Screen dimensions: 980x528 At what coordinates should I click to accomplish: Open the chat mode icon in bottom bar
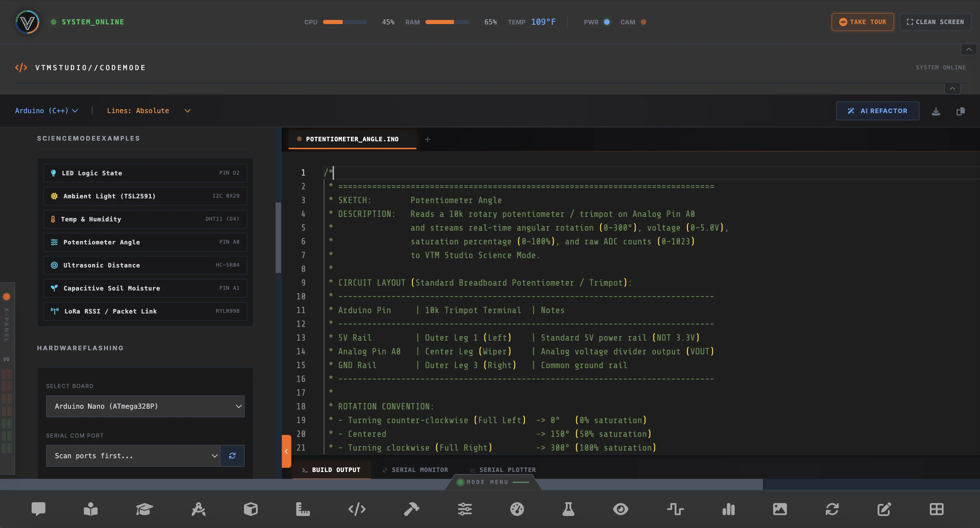tap(38, 509)
